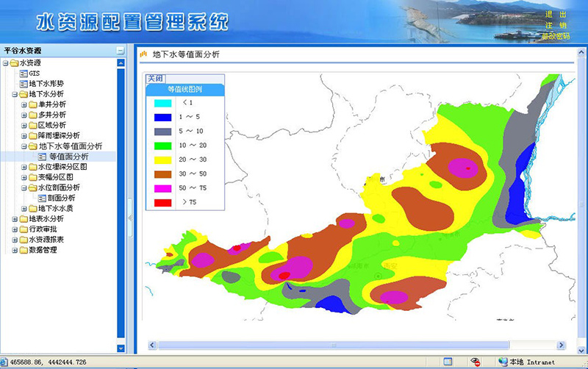Image resolution: width=588 pixels, height=369 pixels.
Task: Click the GIS page icon in tree
Action: click(23, 74)
